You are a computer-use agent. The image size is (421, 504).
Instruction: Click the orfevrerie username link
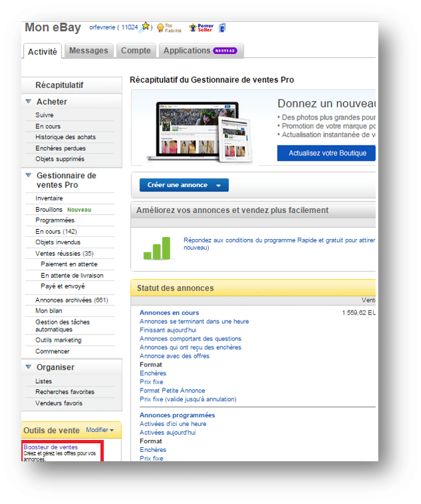pyautogui.click(x=102, y=27)
